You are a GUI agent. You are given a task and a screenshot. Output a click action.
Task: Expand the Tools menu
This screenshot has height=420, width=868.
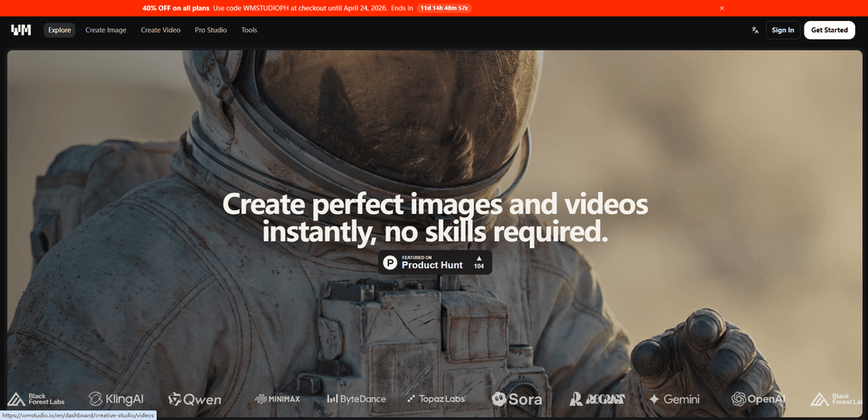click(249, 30)
